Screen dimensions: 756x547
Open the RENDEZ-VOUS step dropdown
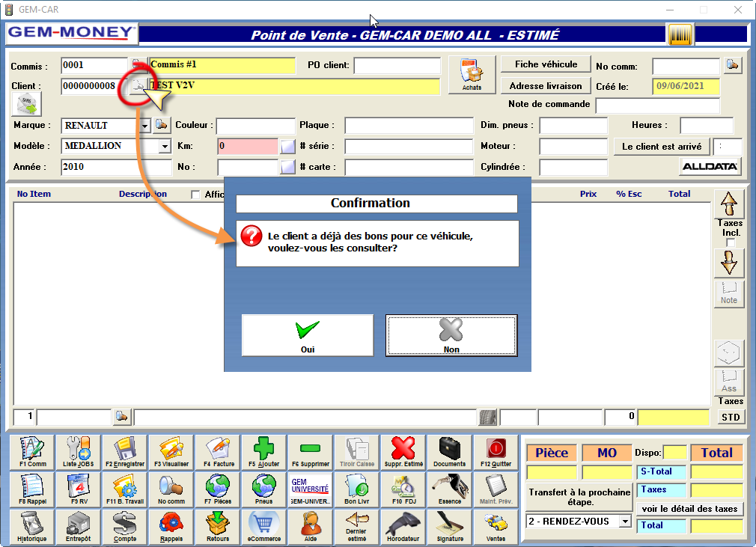(x=625, y=522)
